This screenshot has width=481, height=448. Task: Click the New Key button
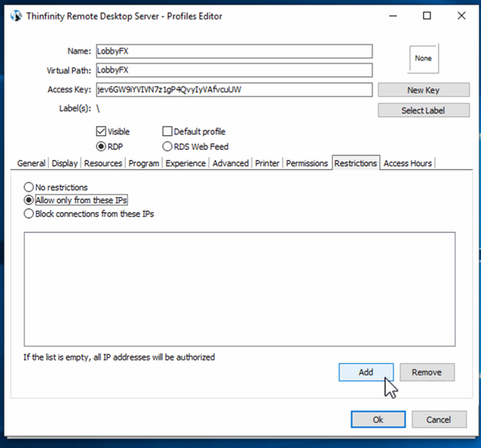tap(423, 90)
